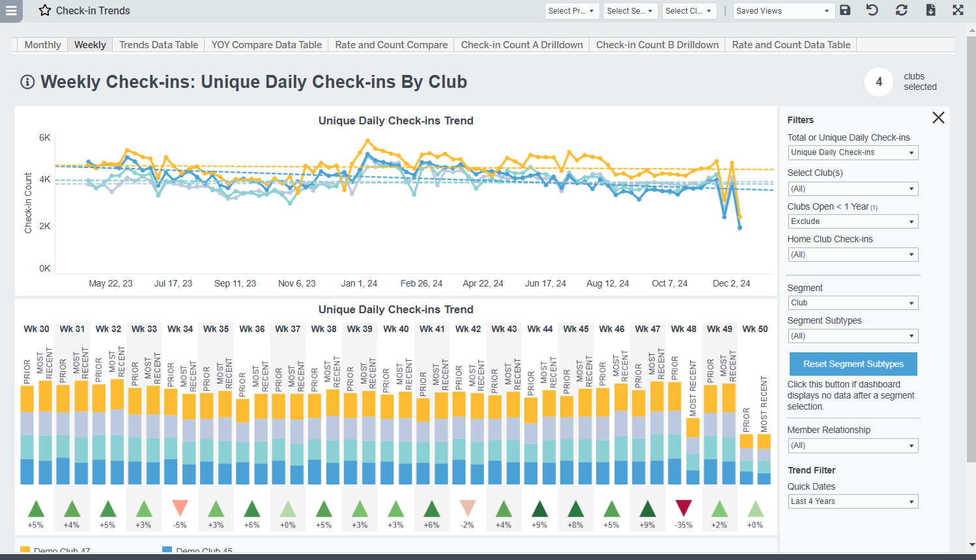Open the Saved Views dropdown
This screenshot has width=976, height=560.
pos(784,11)
